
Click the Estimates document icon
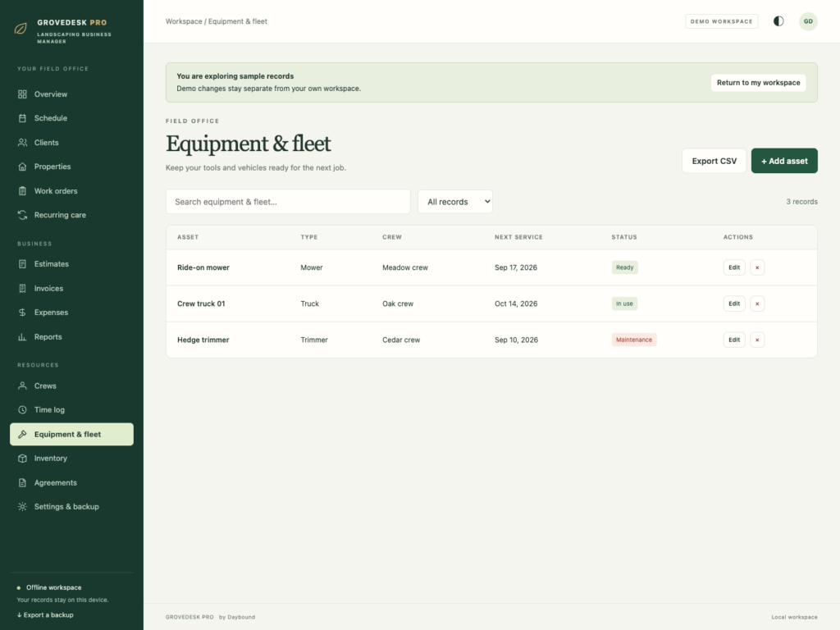click(x=22, y=264)
